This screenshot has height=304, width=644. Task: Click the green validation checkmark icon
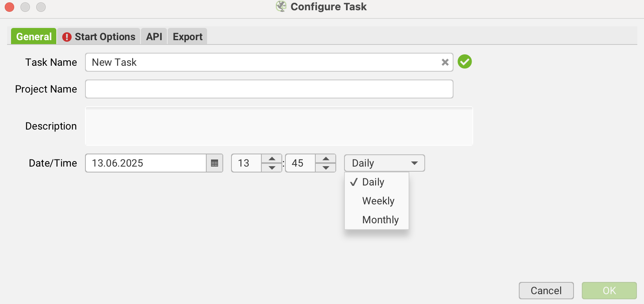[x=464, y=62]
